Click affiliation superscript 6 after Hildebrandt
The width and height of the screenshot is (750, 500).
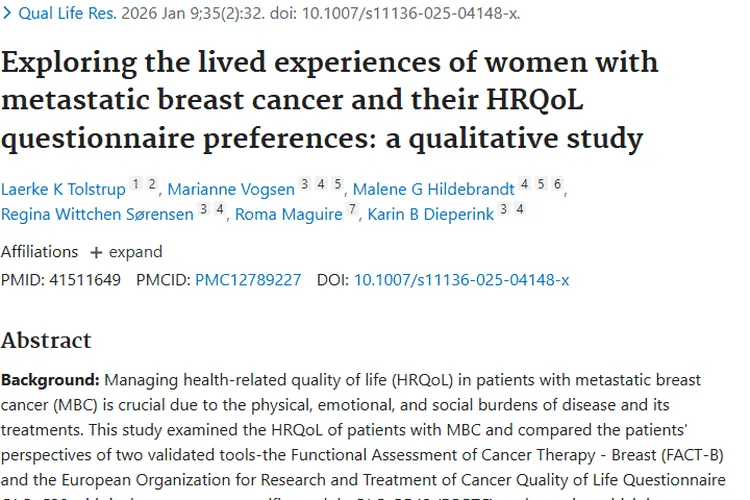pos(557,184)
